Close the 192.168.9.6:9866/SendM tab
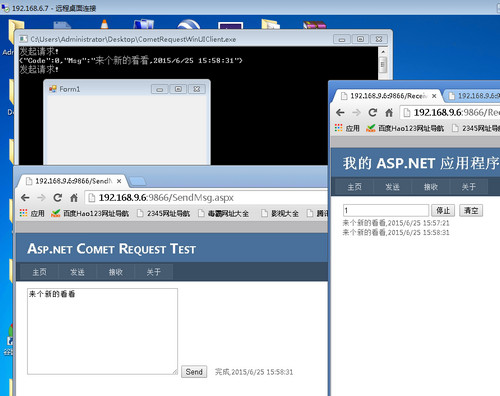Image resolution: width=500 pixels, height=396 pixels. click(x=119, y=181)
